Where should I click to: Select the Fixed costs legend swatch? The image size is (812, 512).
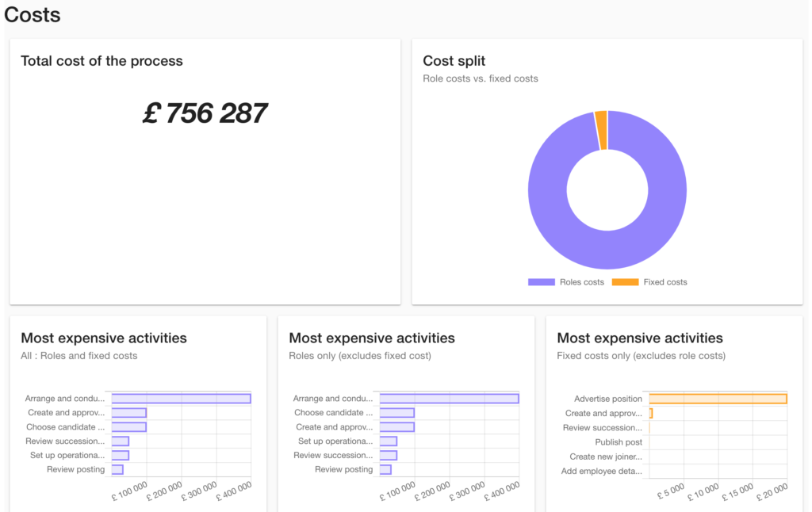point(625,282)
